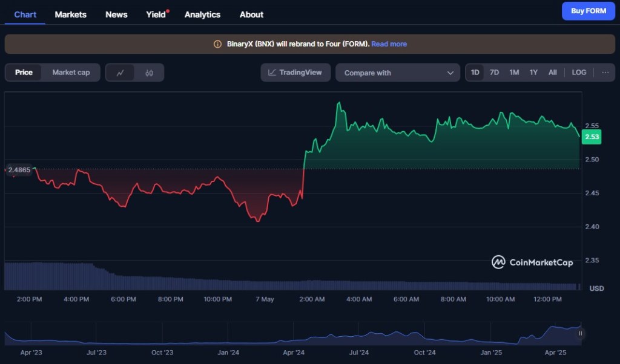This screenshot has height=364, width=620.
Task: Open the Read more link
Action: (389, 44)
